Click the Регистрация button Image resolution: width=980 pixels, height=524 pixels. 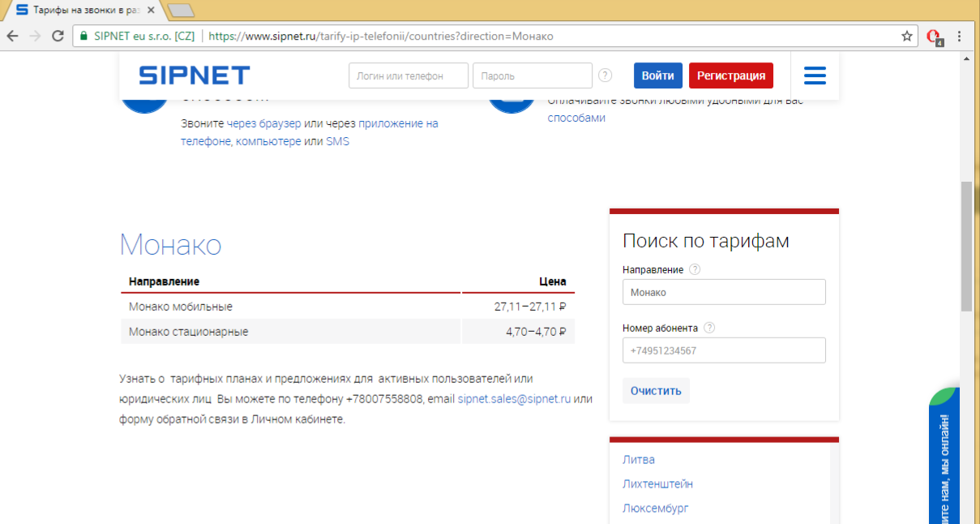[x=731, y=75]
